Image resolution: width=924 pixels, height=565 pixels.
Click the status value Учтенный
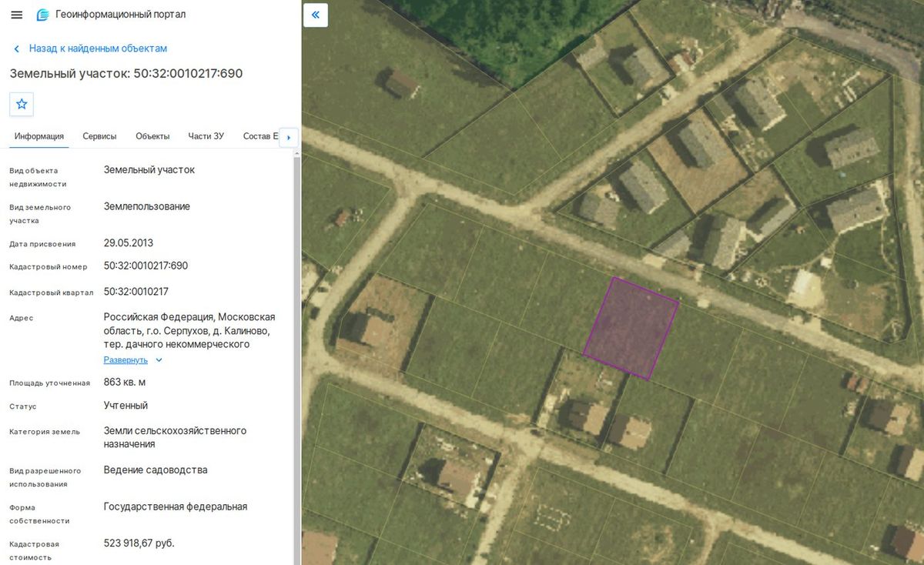tap(126, 406)
